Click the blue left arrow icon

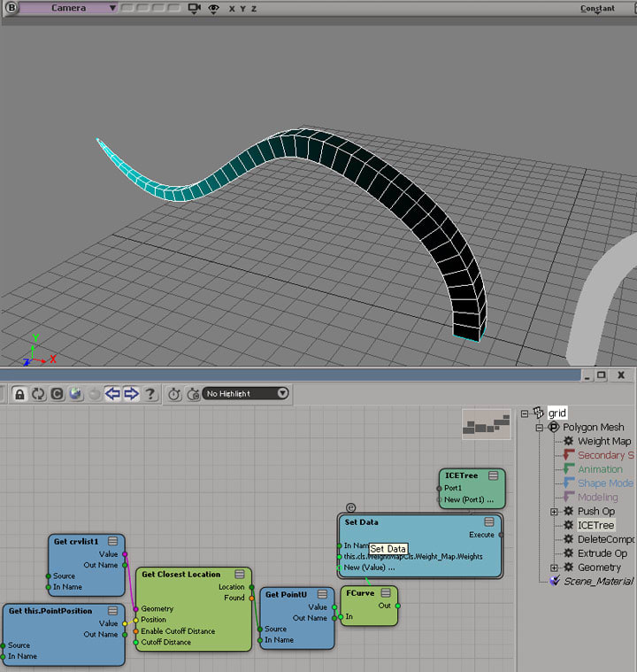point(112,394)
